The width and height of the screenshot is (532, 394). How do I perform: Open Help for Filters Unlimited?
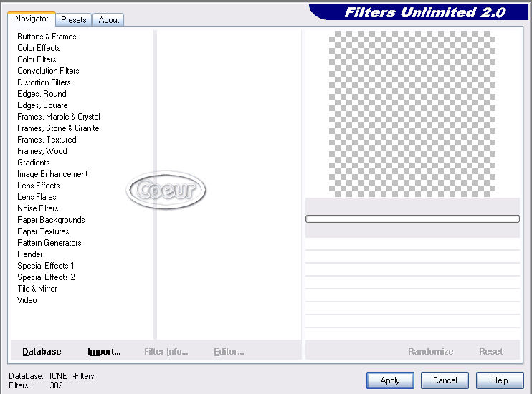coord(500,380)
